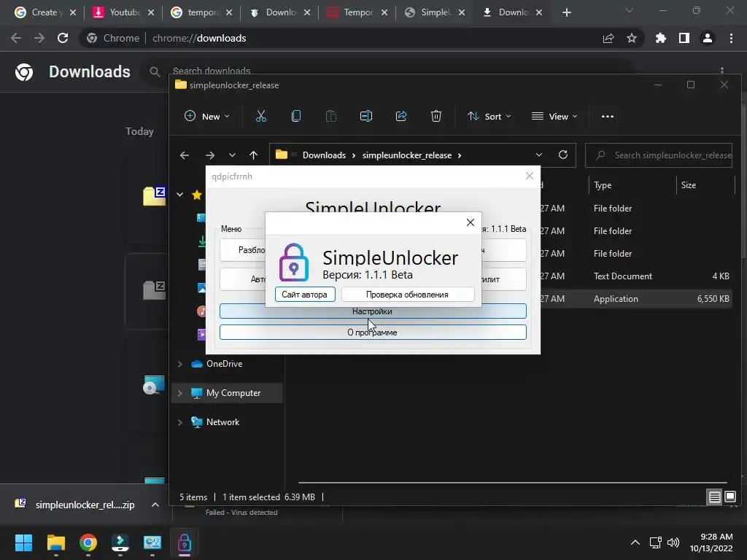Click the Search simpleunlocker_release field
The height and width of the screenshot is (560, 747).
659,155
